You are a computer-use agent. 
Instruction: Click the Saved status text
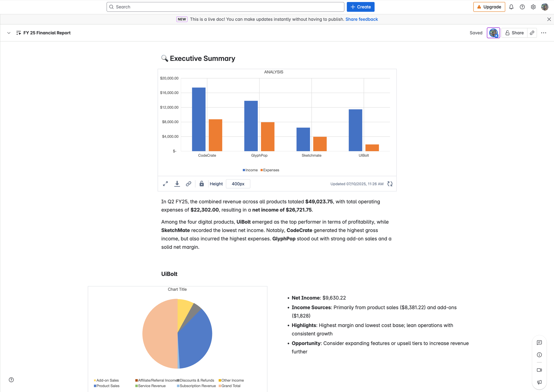[x=476, y=33]
